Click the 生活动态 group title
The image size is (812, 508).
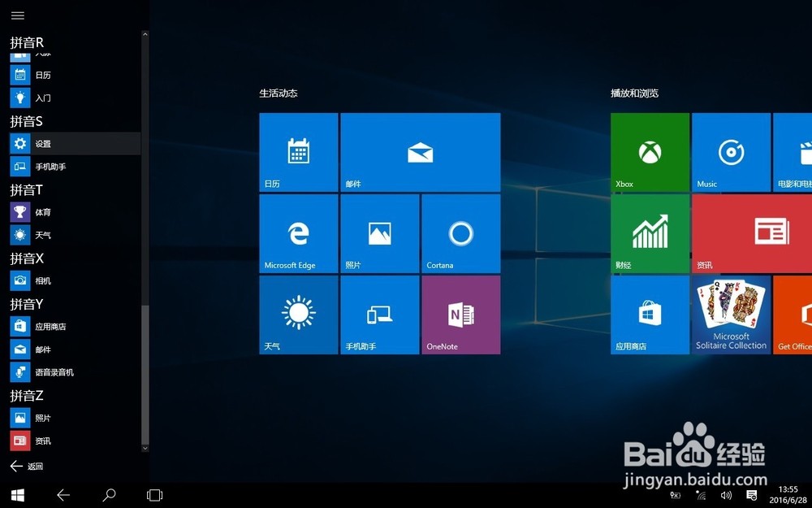(279, 93)
